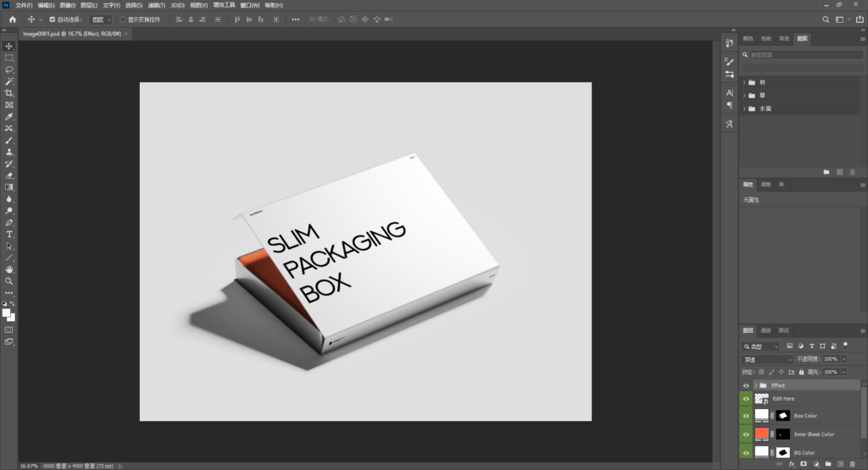Screen dimensions: 868x470
Task: Hide the BG Color layer
Action: coord(746,452)
